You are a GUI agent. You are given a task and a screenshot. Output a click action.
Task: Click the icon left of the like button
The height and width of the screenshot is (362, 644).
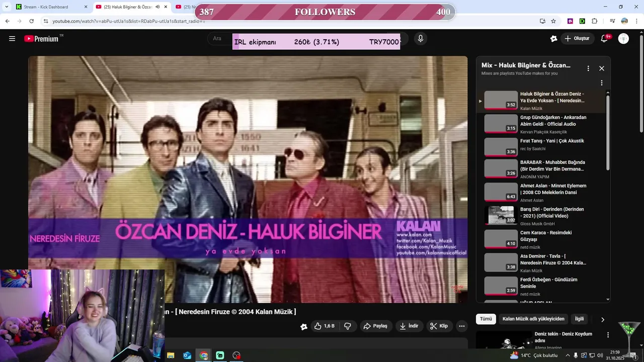[304, 326]
